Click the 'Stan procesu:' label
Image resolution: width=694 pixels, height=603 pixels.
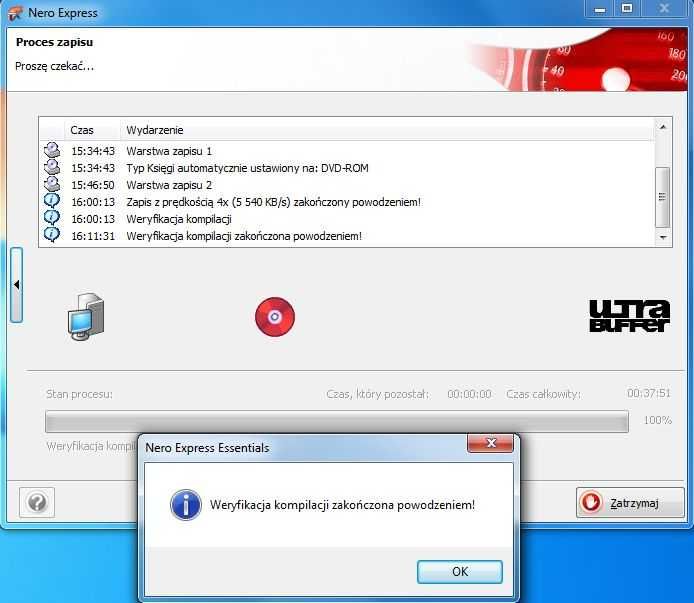(79, 394)
